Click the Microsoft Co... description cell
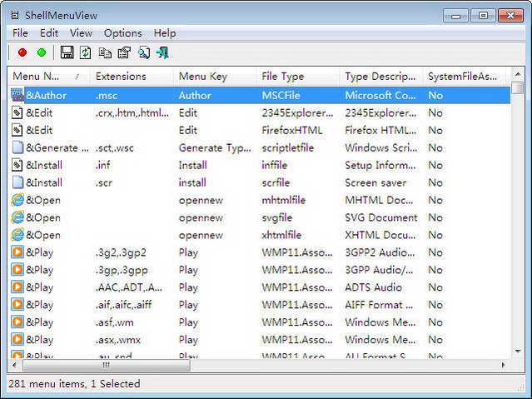 click(380, 96)
